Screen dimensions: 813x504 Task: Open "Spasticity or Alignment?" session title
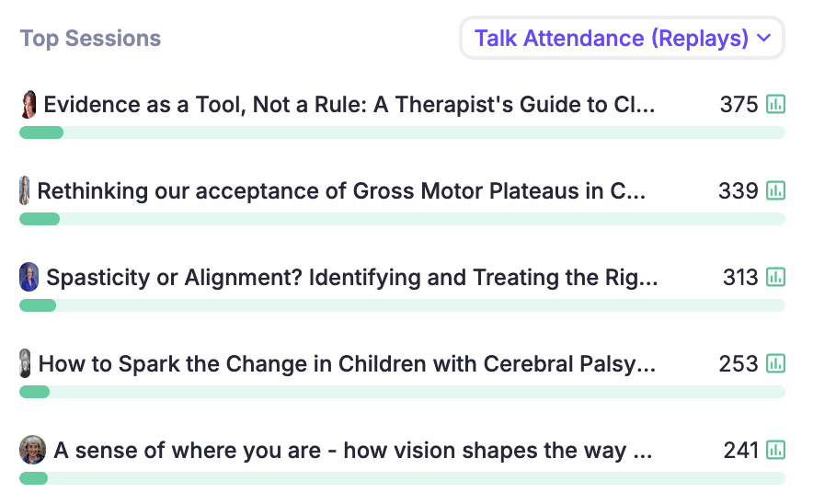(352, 278)
